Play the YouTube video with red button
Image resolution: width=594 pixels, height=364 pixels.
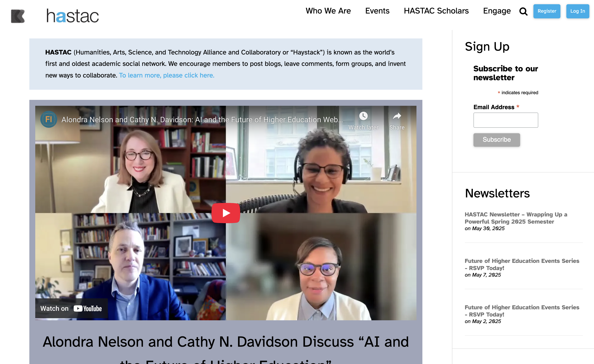226,213
